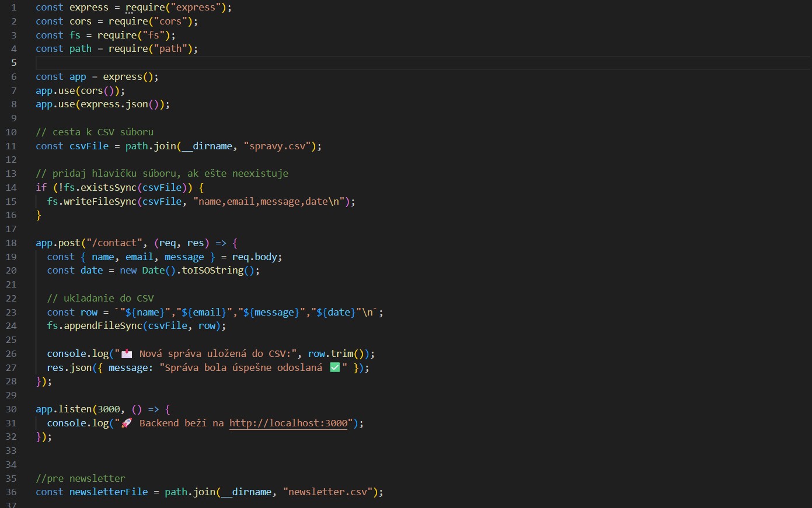Screen dimensions: 812x508
Task: Open the http://localhost:3000 link
Action: coord(288,423)
